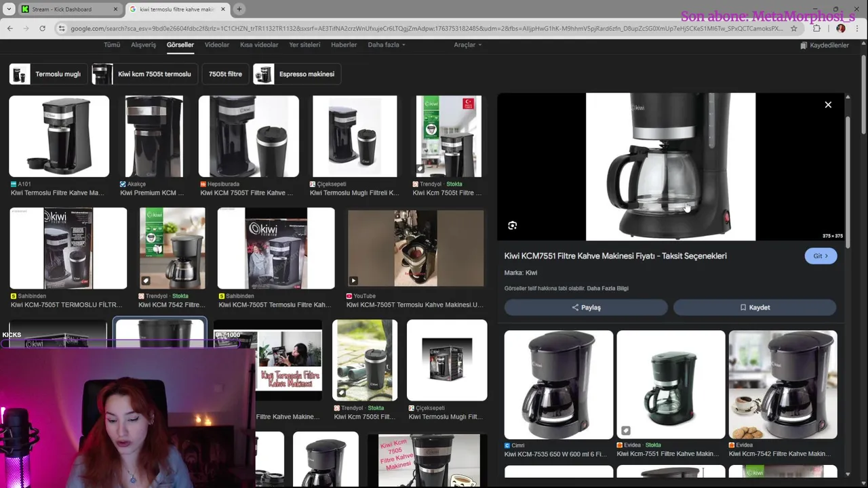Viewport: 868px width, 488px height.
Task: Open a new tab with the plus button
Action: click(239, 9)
